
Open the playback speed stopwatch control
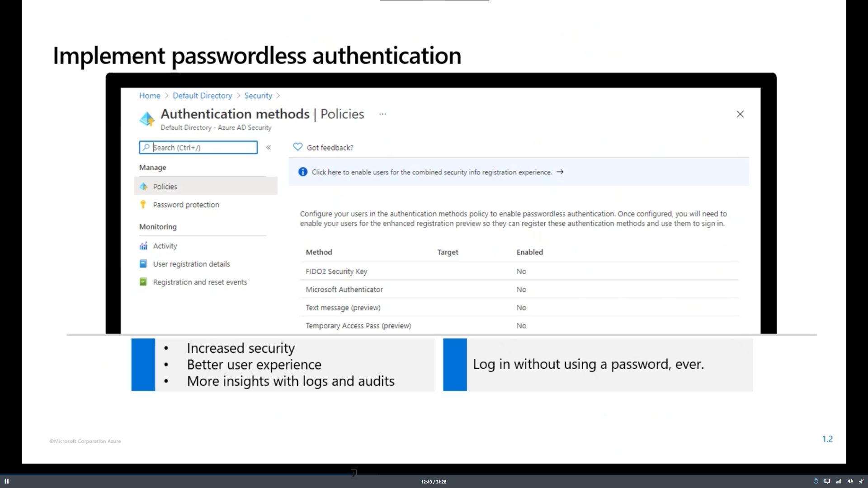click(x=816, y=481)
